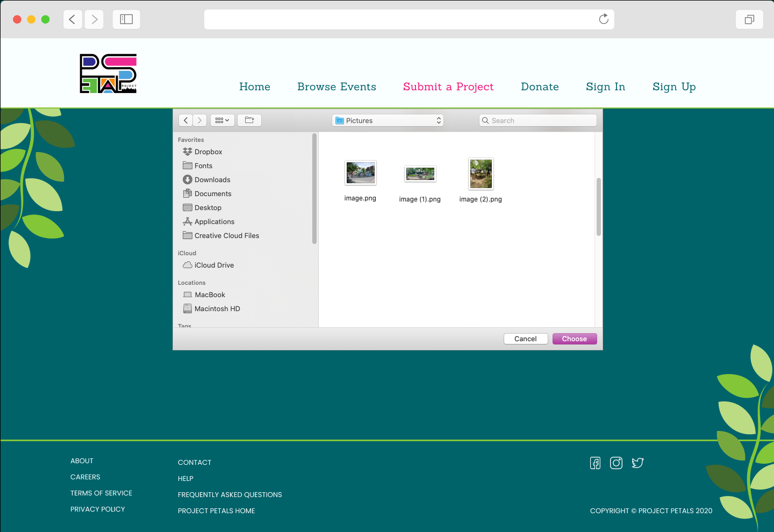The height and width of the screenshot is (532, 774).
Task: Click the file dialog Search field
Action: click(x=538, y=120)
